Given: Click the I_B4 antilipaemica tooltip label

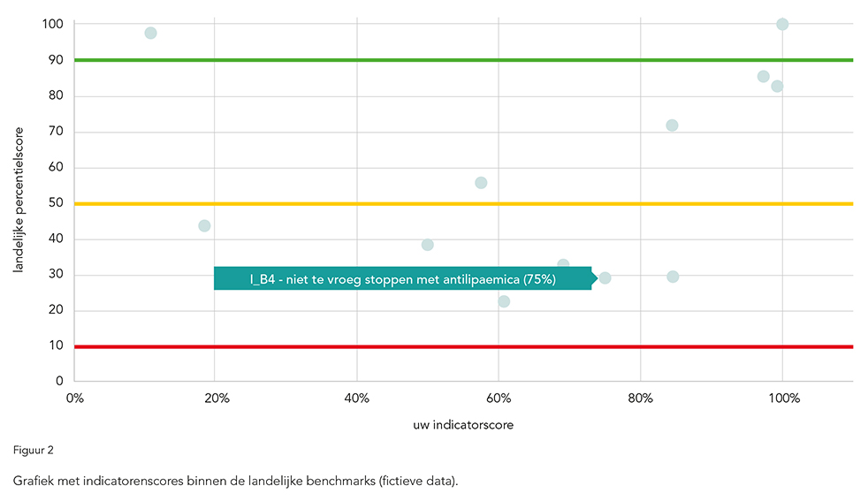Looking at the screenshot, I should [x=402, y=279].
